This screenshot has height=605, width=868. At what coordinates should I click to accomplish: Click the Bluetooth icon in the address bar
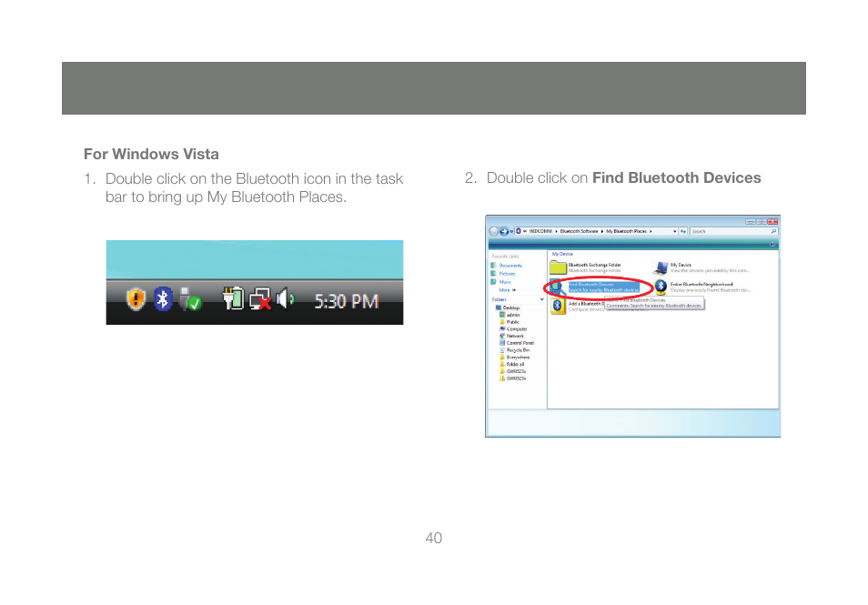(x=519, y=231)
